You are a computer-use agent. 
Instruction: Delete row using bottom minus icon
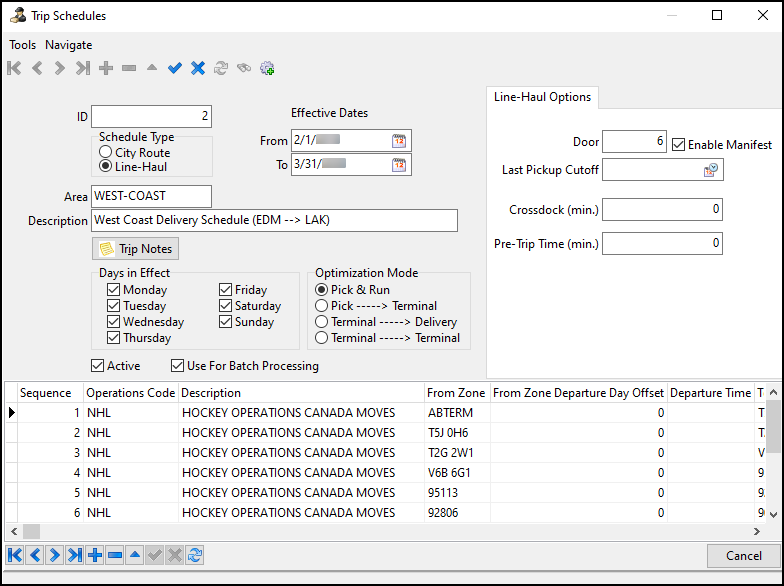tap(115, 555)
